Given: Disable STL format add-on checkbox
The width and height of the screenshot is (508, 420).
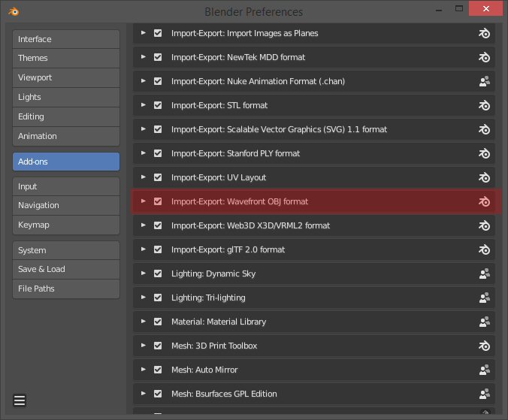Looking at the screenshot, I should point(158,105).
